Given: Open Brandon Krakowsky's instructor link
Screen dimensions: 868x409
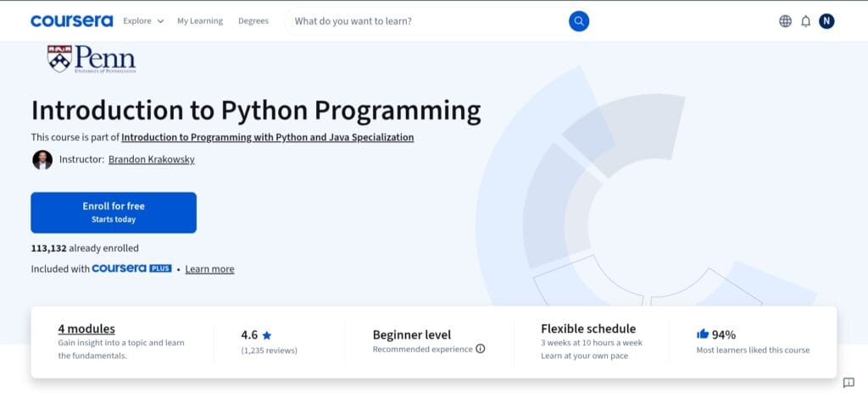Looking at the screenshot, I should click(151, 159).
